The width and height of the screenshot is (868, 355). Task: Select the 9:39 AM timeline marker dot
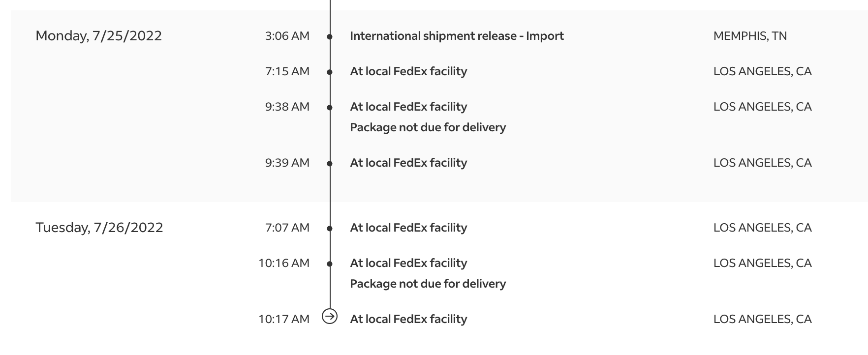click(330, 164)
